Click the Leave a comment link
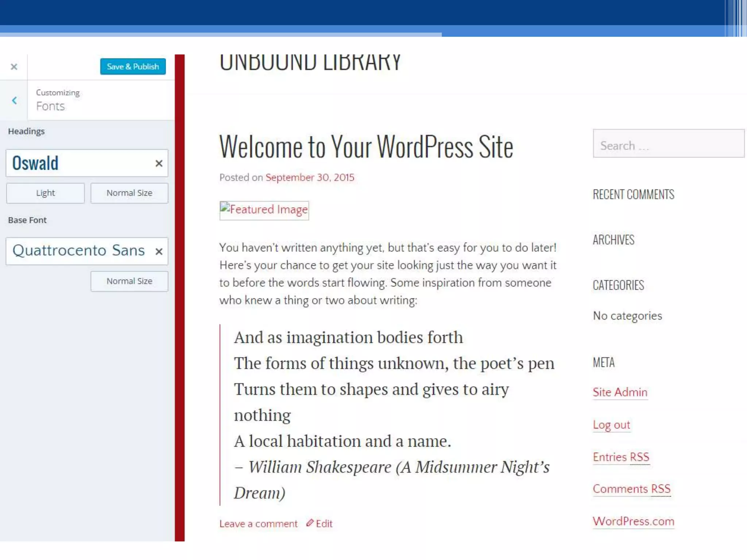Viewport: 747px width, 560px height. [258, 524]
